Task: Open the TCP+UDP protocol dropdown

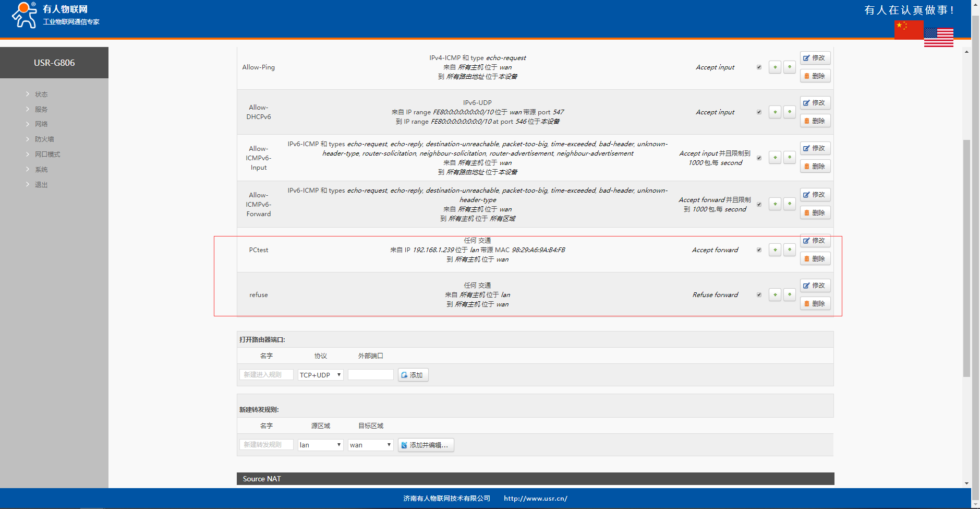Action: (x=320, y=375)
